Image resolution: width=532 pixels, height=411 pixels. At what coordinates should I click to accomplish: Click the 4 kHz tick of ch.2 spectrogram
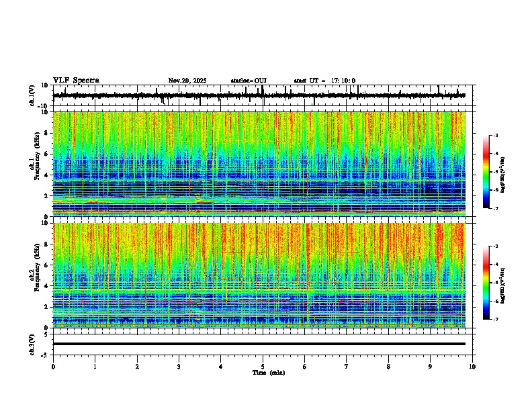click(x=46, y=286)
